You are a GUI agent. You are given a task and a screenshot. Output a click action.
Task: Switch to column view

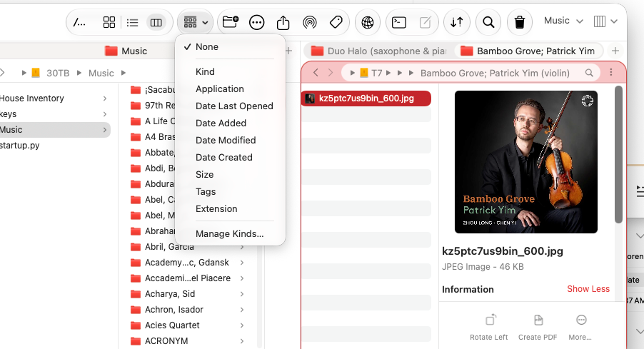click(x=156, y=23)
